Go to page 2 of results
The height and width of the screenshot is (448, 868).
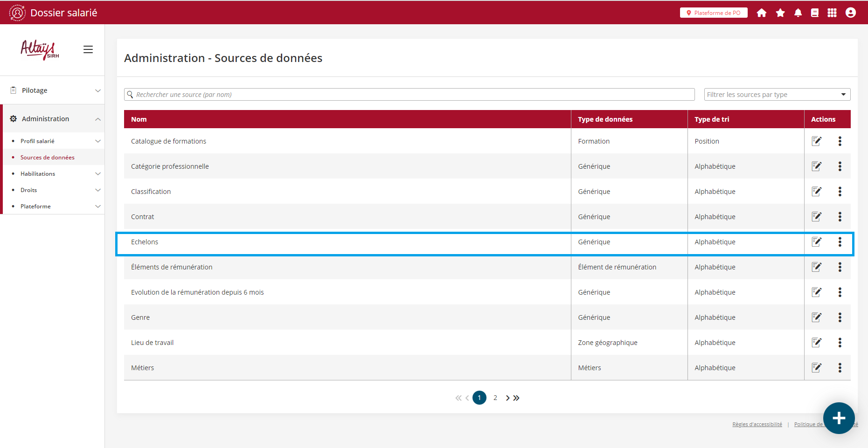tap(495, 398)
